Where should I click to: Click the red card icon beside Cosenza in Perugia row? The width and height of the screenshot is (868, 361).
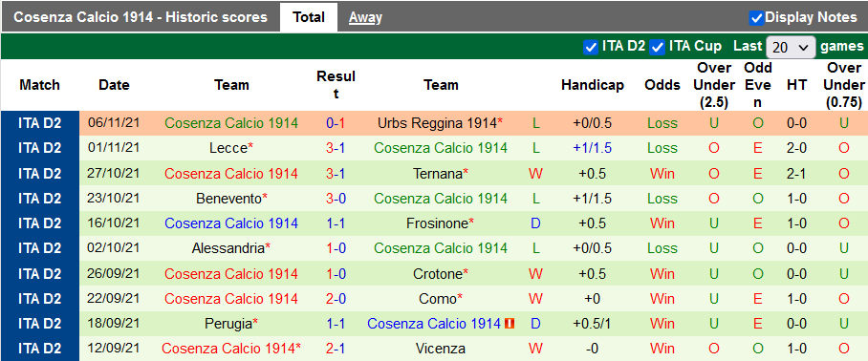(510, 324)
